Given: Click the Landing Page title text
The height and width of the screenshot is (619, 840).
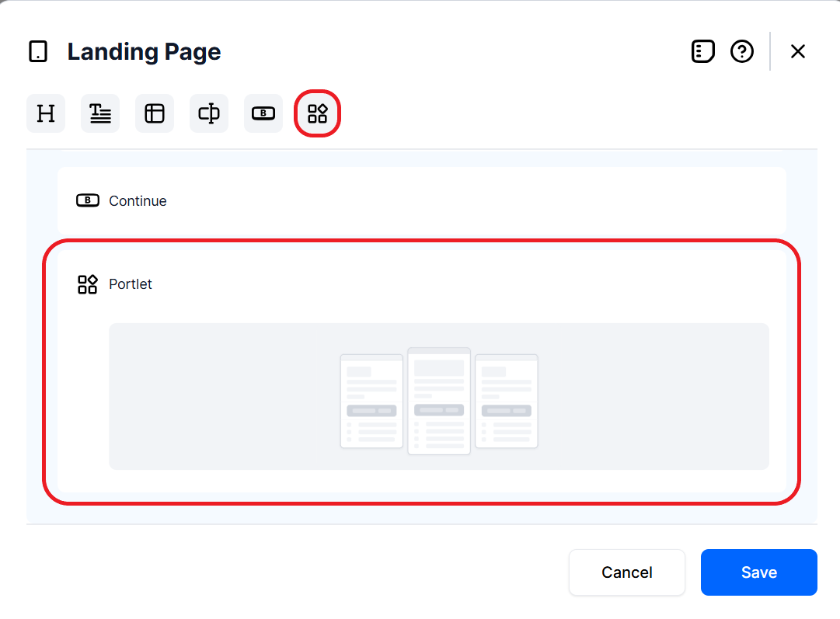Looking at the screenshot, I should pos(144,52).
